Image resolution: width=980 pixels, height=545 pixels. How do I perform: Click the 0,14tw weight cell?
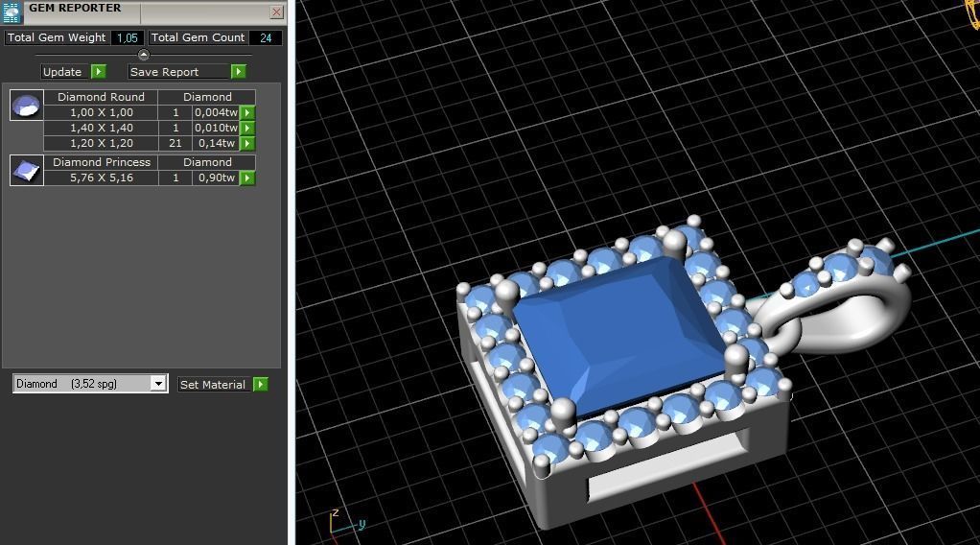[217, 143]
